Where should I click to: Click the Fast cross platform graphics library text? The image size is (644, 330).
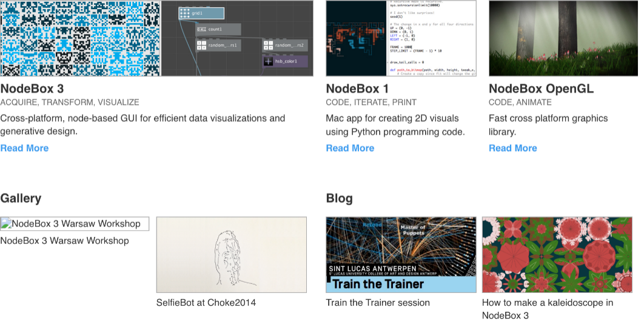coord(548,125)
